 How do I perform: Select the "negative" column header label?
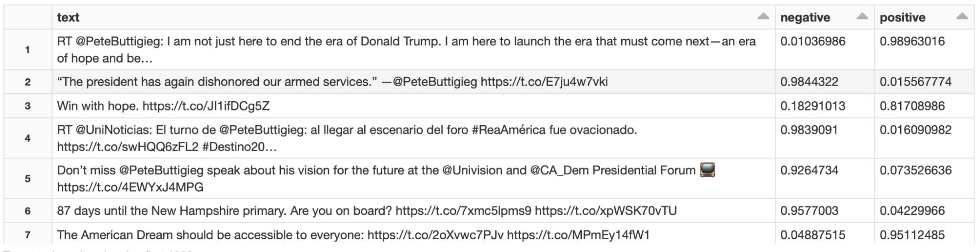point(805,18)
